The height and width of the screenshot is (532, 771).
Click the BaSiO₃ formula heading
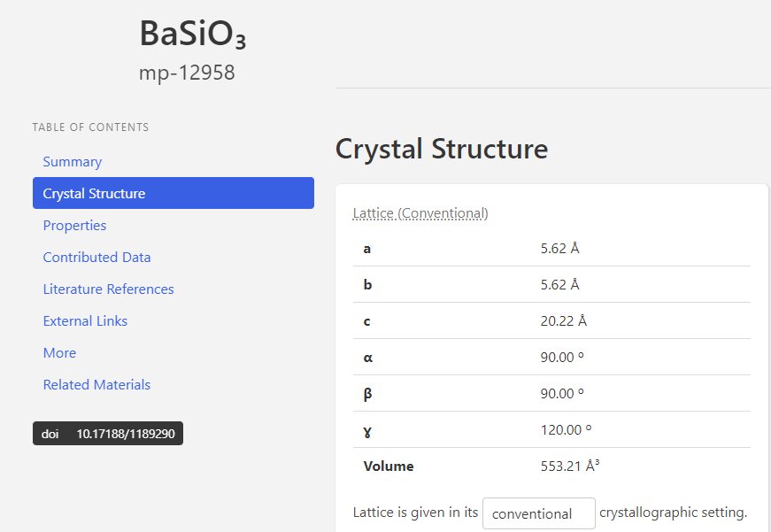pos(192,35)
